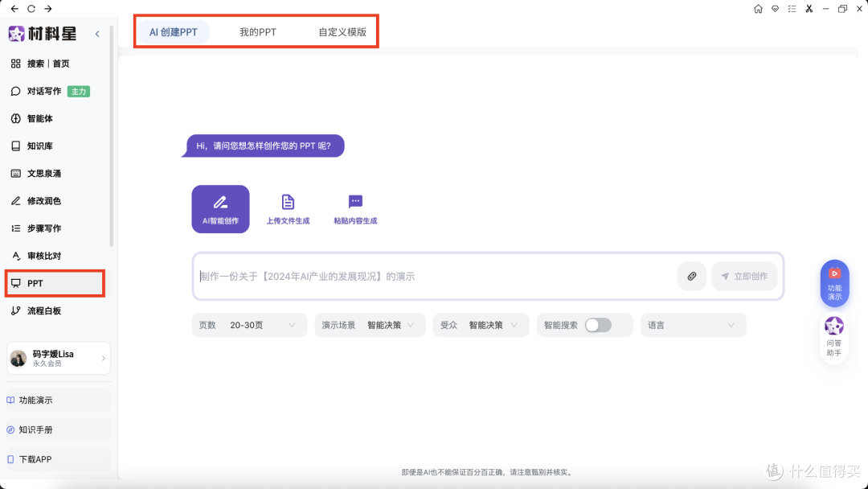Collapse the sidebar with the chevron

[x=97, y=34]
